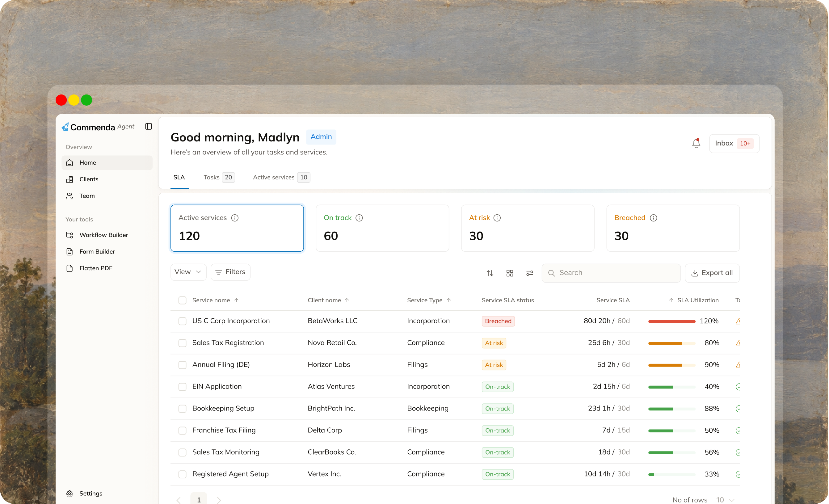The width and height of the screenshot is (829, 504).
Task: Click the sort arrows icon in table toolbar
Action: 490,273
